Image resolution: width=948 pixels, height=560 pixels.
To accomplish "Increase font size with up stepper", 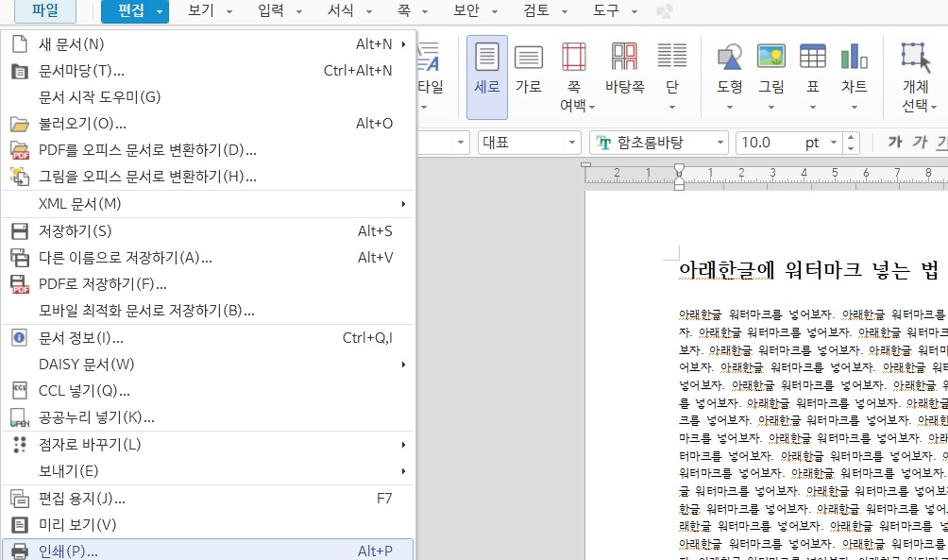I will 851,137.
